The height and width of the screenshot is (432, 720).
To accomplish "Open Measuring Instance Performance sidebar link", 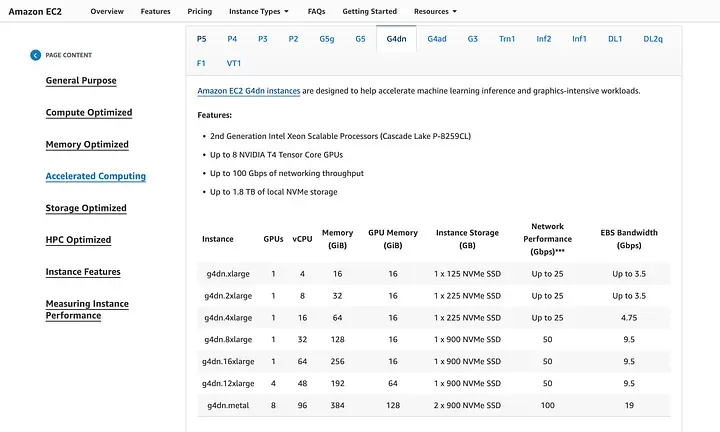I will [x=87, y=309].
